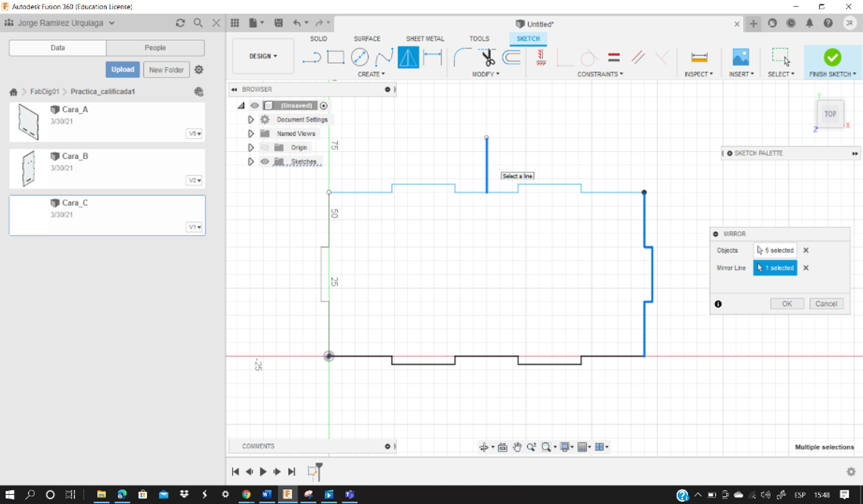This screenshot has height=504, width=863.
Task: Toggle visibility of Origin folder
Action: (x=265, y=148)
